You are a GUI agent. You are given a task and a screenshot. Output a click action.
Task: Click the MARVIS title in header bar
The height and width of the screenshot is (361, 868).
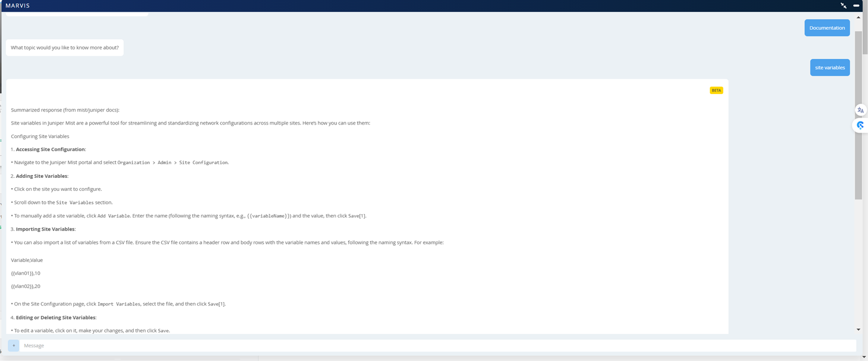coord(18,5)
